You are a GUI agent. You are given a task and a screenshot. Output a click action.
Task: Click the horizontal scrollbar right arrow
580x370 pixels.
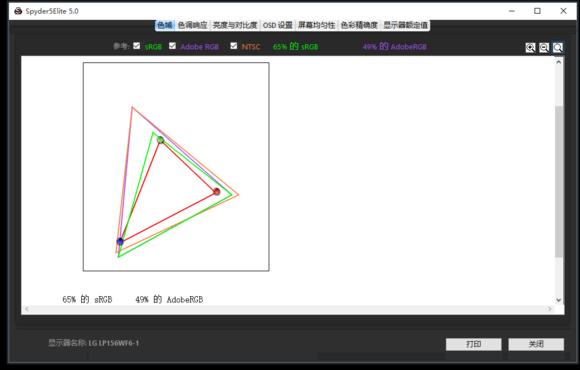(x=550, y=309)
